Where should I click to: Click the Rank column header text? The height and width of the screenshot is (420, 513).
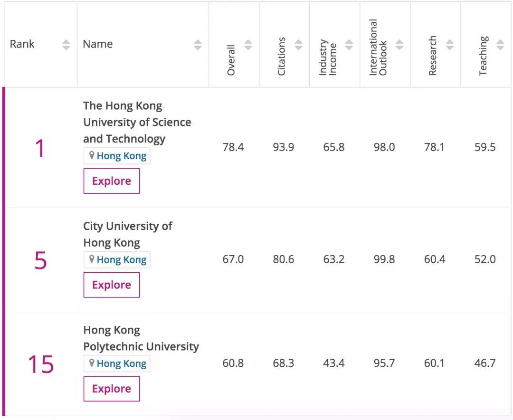coord(22,44)
